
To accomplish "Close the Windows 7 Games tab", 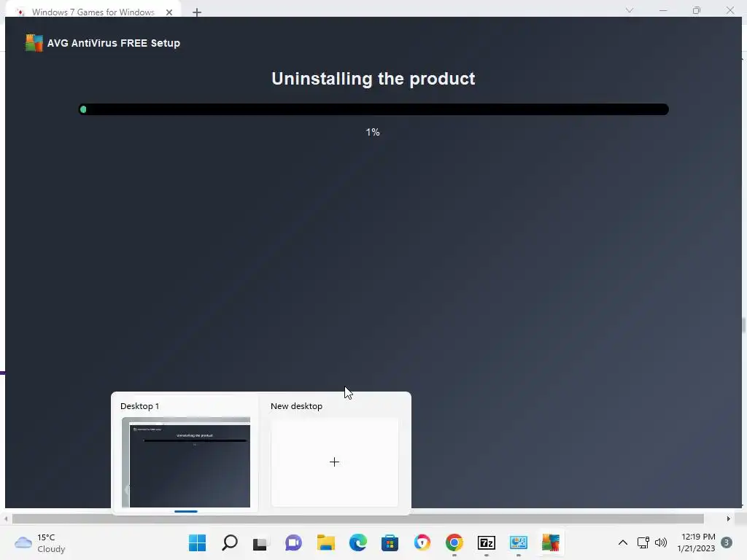I will [x=169, y=12].
